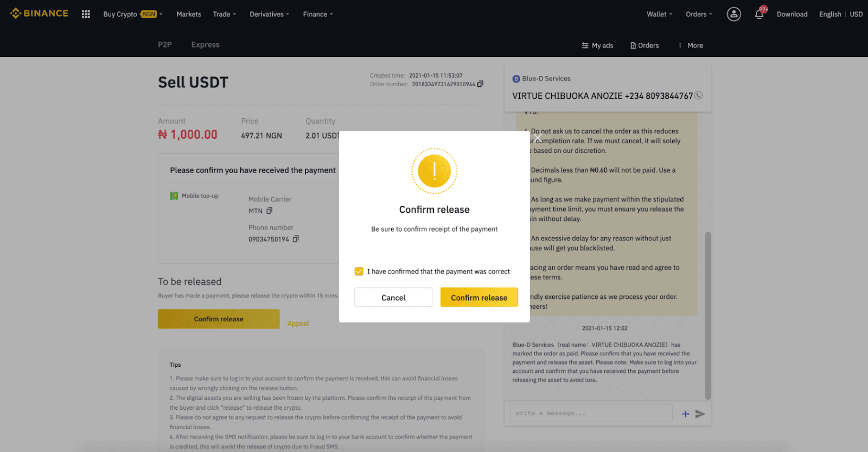Open the USD currency selector
The image size is (868, 452).
[856, 14]
